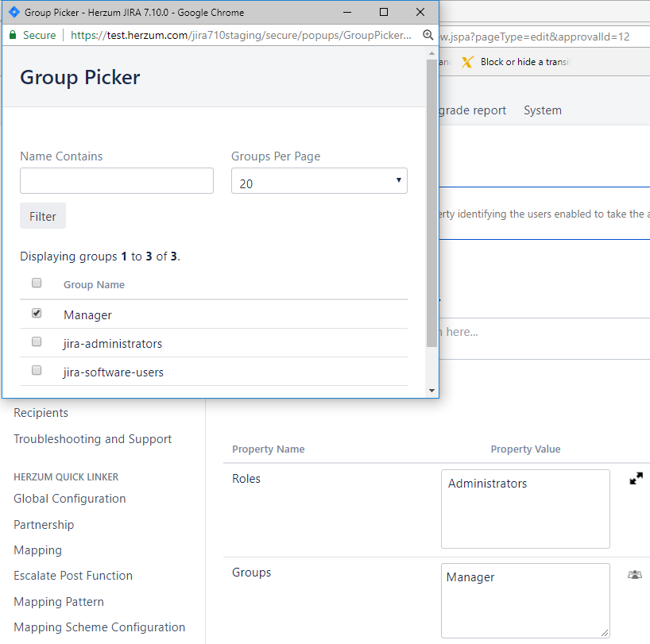Image resolution: width=650 pixels, height=644 pixels.
Task: Open Troubleshooting and Support link
Action: (x=92, y=439)
